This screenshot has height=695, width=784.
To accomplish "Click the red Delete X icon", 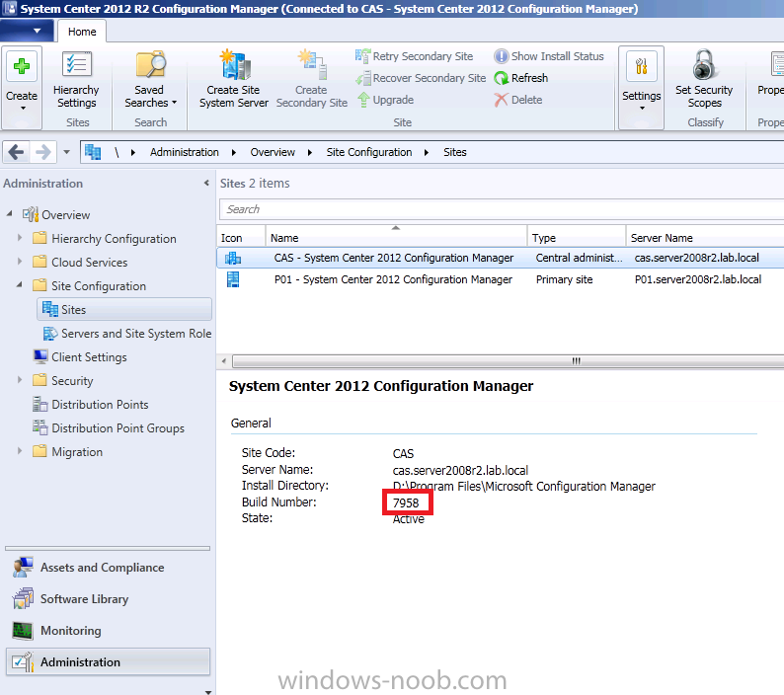I will [501, 100].
